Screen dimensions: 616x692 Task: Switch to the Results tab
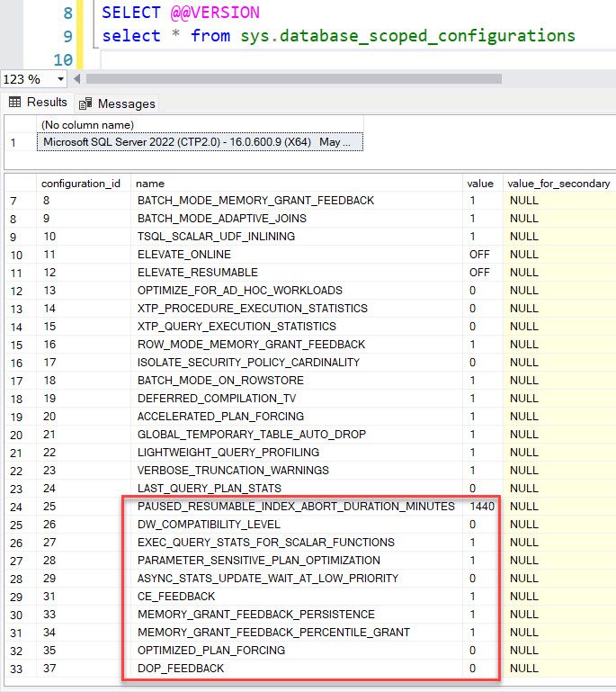(x=39, y=102)
